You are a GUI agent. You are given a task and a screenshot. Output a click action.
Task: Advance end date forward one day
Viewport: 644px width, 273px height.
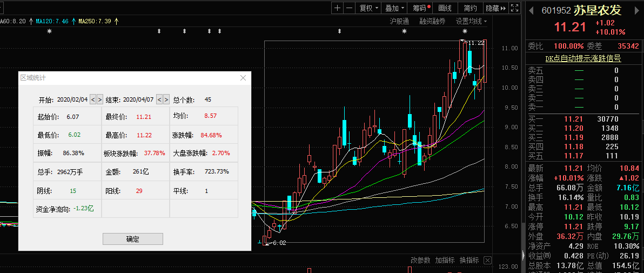pos(166,99)
